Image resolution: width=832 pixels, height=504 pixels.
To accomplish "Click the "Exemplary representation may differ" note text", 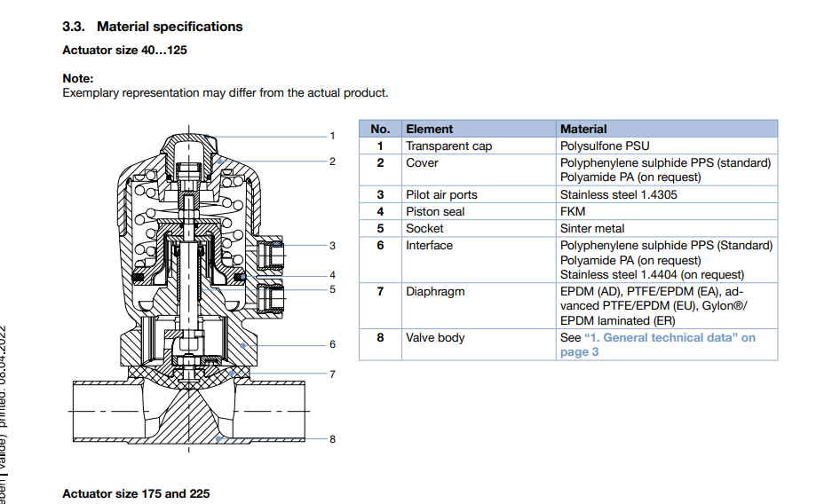I will tap(225, 93).
